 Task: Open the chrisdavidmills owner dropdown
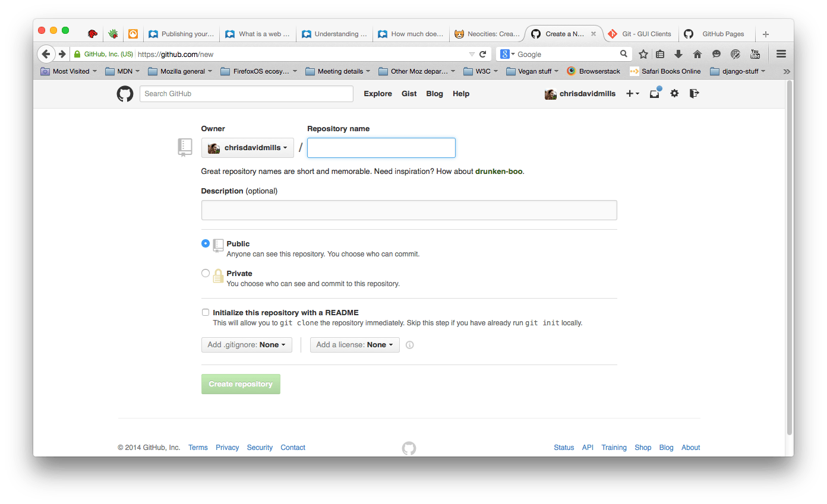click(247, 147)
